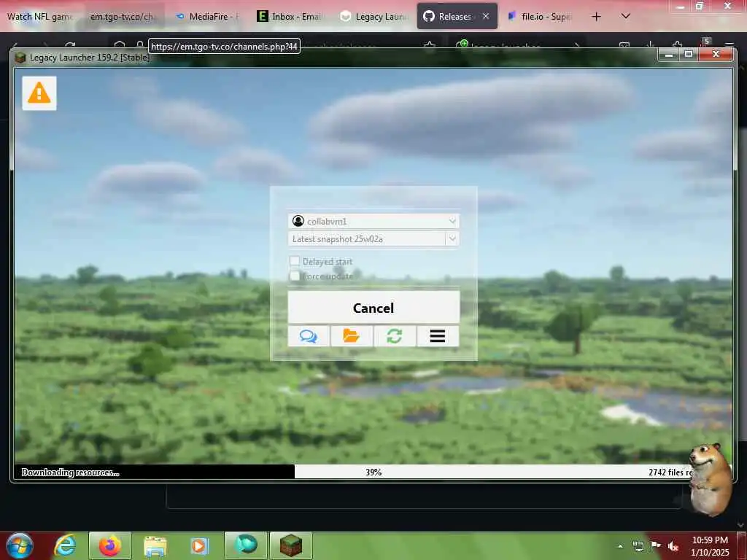Open the list all tabs chevron

point(626,16)
